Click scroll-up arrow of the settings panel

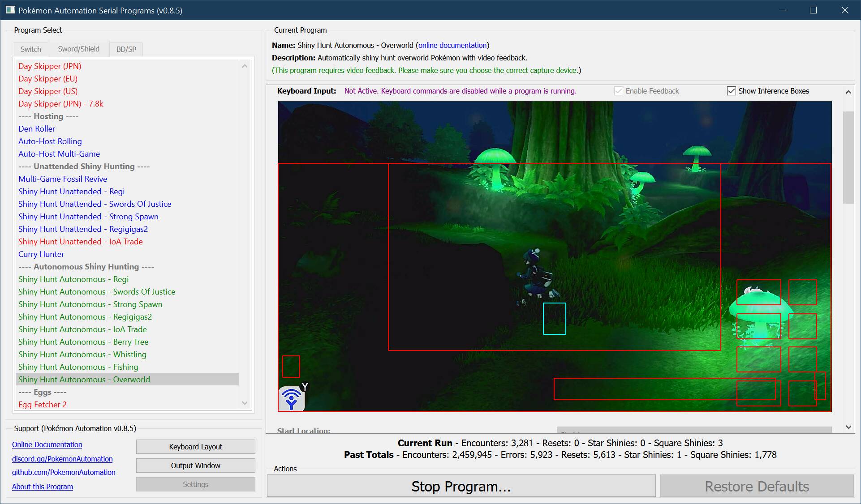pyautogui.click(x=848, y=92)
